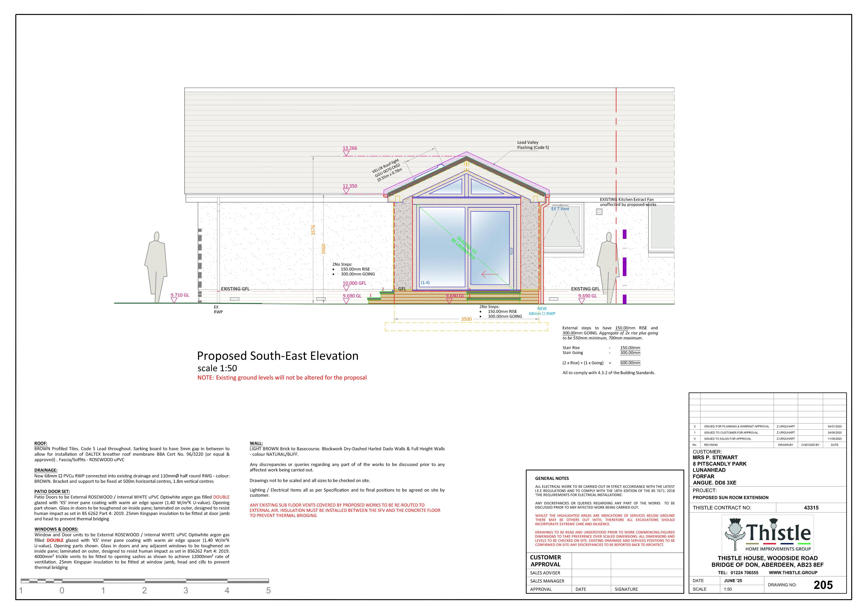Screen dimensions: 868x614
Task: Click the 13.266 level marker
Action: [x=349, y=151]
